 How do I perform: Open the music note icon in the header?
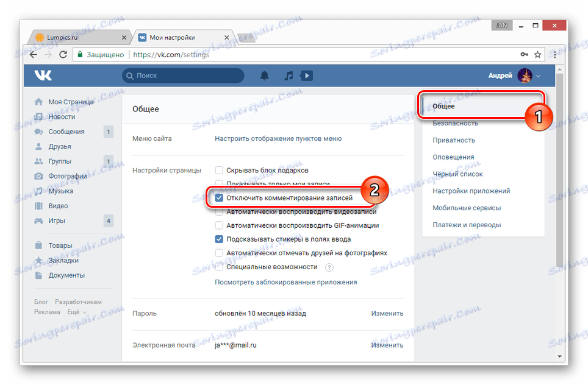pyautogui.click(x=289, y=76)
